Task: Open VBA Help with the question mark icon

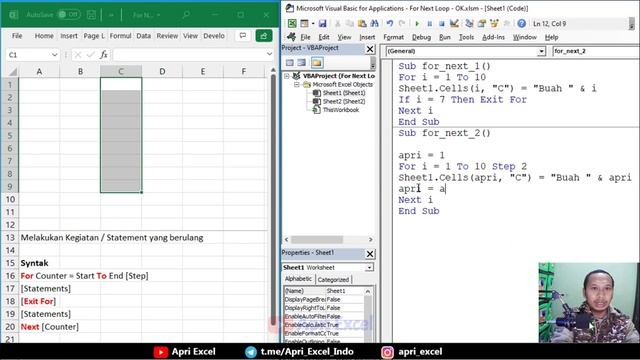Action: (521, 24)
